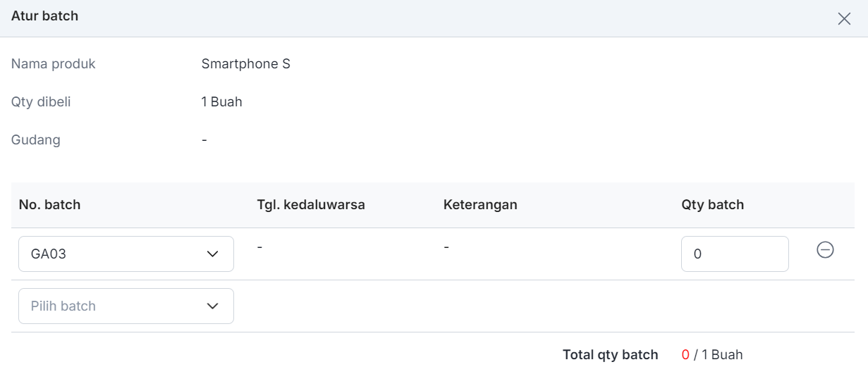Click the Atur batch dialog title
Viewport: 868px width, 386px height.
point(44,15)
